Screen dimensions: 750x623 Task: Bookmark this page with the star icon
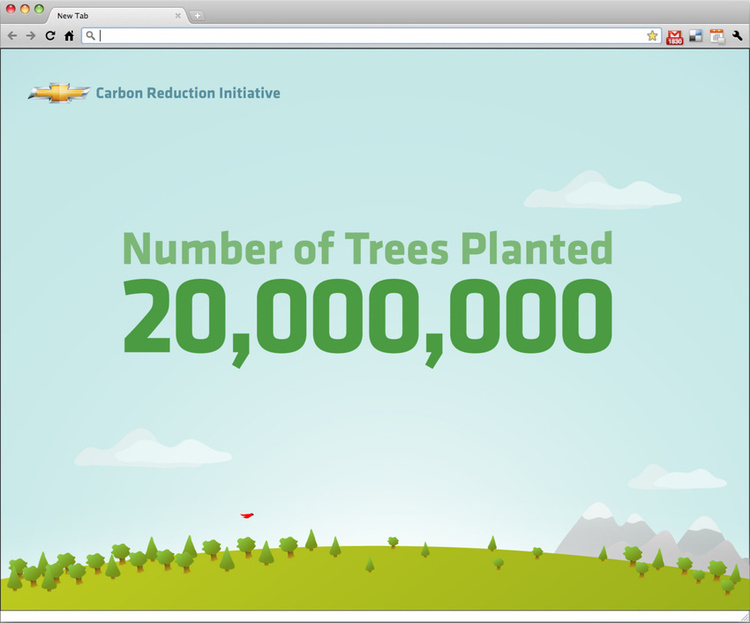[x=652, y=35]
